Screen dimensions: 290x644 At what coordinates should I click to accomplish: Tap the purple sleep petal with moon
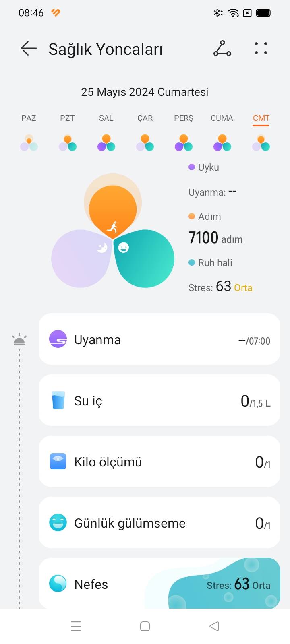click(x=82, y=258)
